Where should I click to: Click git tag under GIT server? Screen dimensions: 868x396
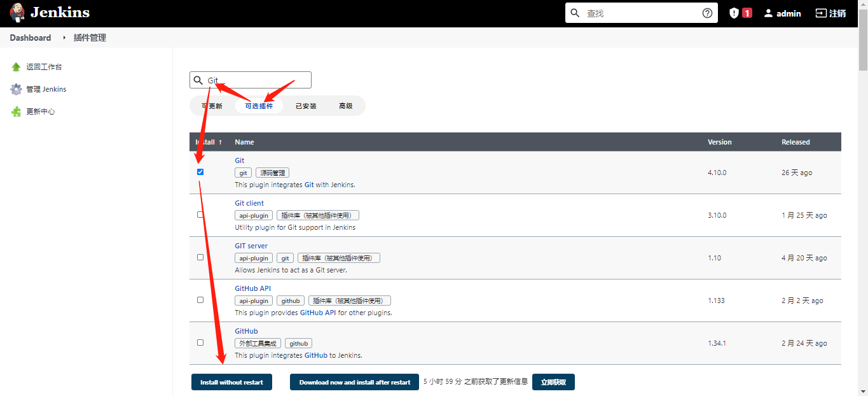[285, 258]
